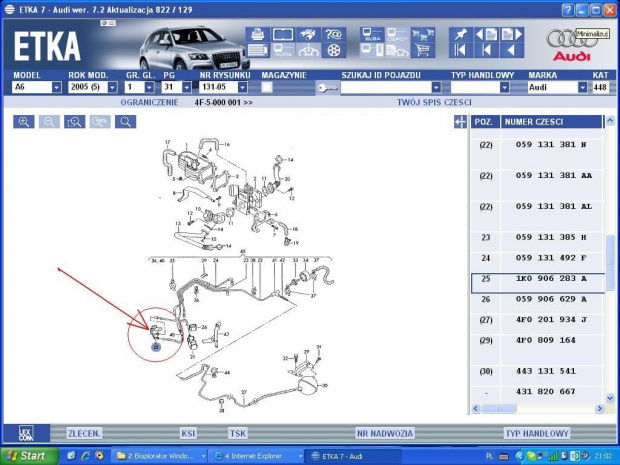
Task: Select the zoom-to-area magnifier tool
Action: [75, 122]
